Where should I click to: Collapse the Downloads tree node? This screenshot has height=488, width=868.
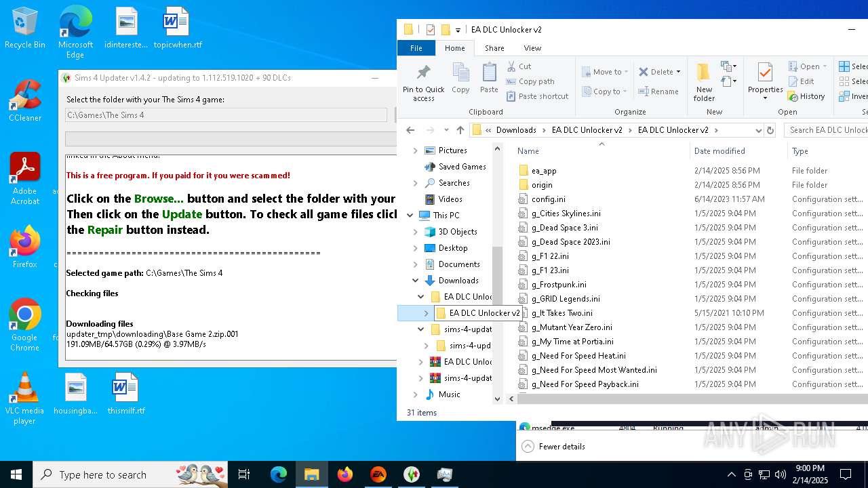(x=415, y=281)
